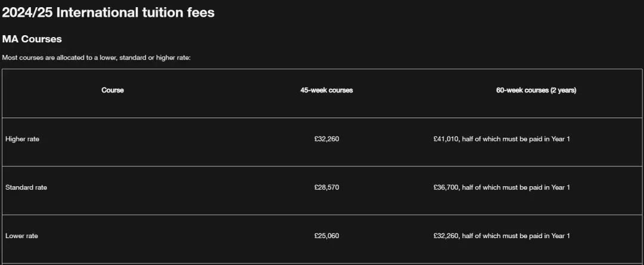The width and height of the screenshot is (644, 265).
Task: Select the 'Lower rate' row label
Action: pyautogui.click(x=22, y=236)
